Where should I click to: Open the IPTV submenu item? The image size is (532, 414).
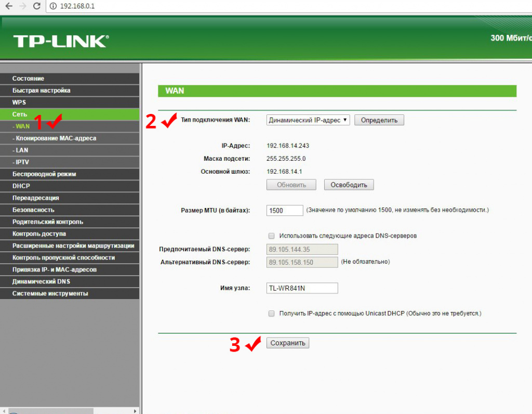[x=70, y=162]
